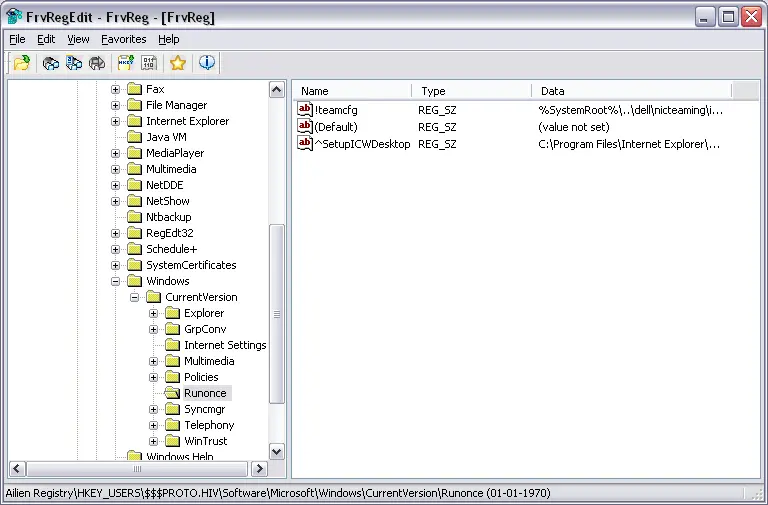Select the Telephony registry key
The width and height of the screenshot is (768, 505).
coord(208,425)
